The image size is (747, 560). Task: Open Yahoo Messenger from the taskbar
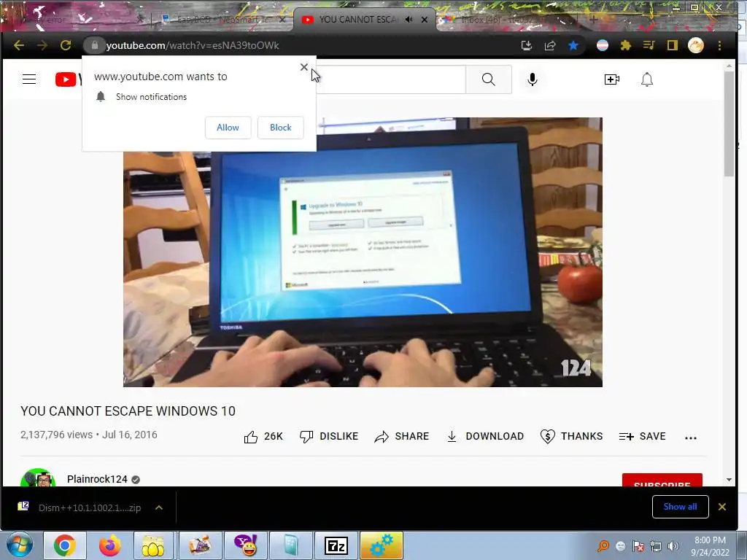click(x=247, y=545)
